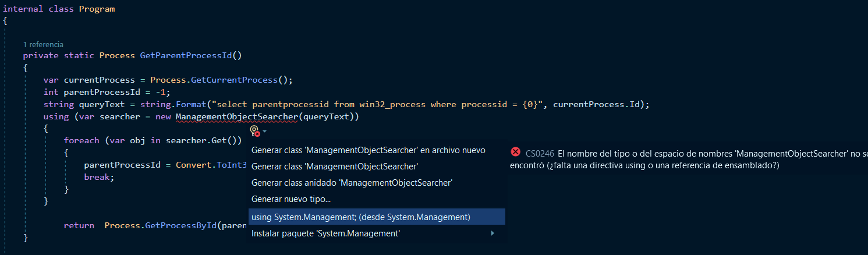This screenshot has width=868, height=255.
Task: Click the foreach keyword in the loop
Action: coord(81,140)
